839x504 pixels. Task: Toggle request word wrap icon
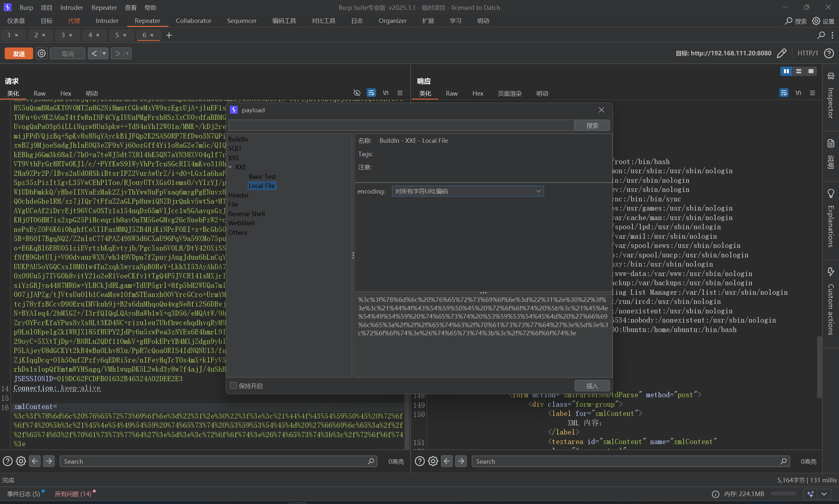[x=371, y=93]
